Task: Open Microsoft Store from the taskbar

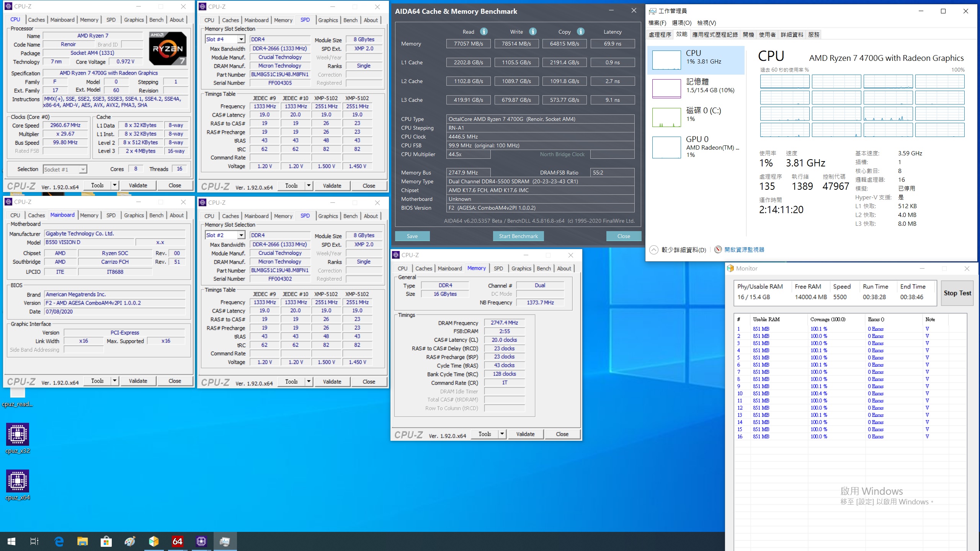Action: tap(106, 541)
